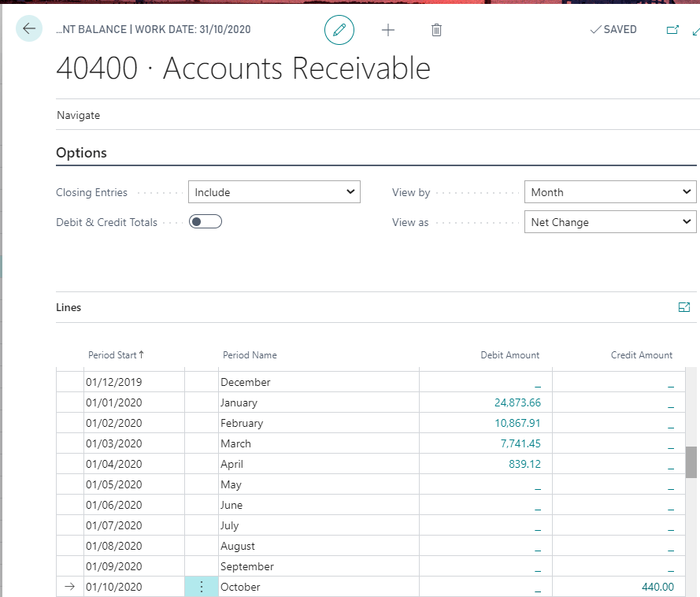Viewport: 700px width, 597px height.
Task: Open page in new window icon
Action: click(672, 30)
